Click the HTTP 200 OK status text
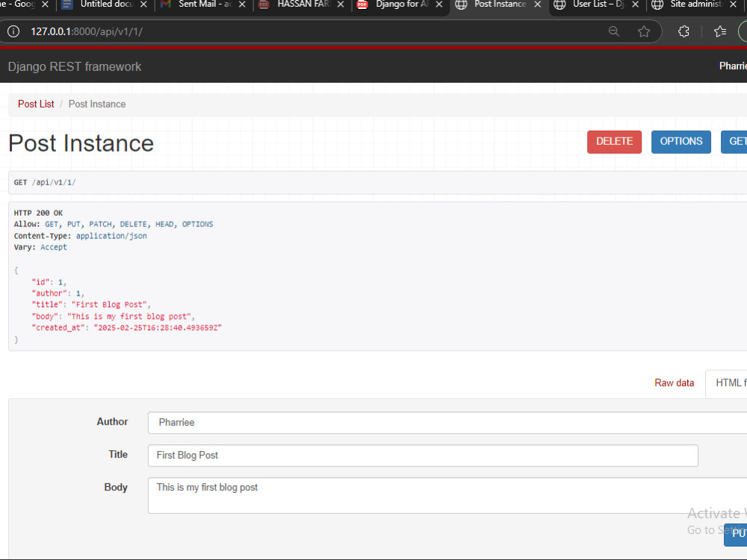Screen dimensions: 747x560 38,213
